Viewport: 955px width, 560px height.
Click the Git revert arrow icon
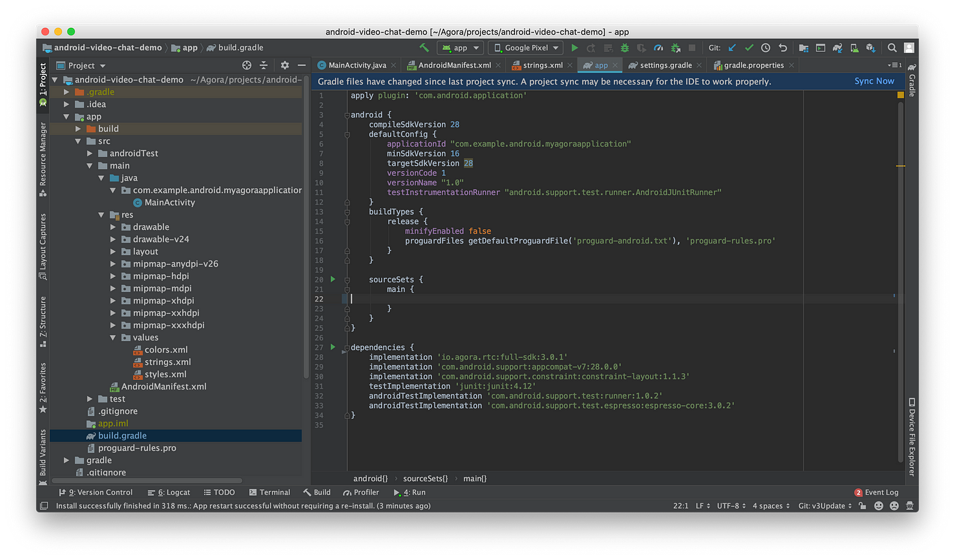pos(782,48)
